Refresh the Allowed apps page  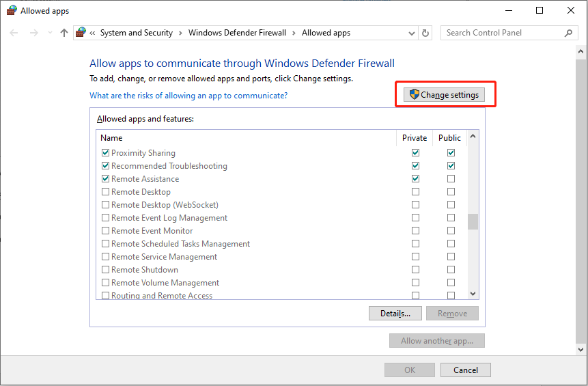(425, 33)
